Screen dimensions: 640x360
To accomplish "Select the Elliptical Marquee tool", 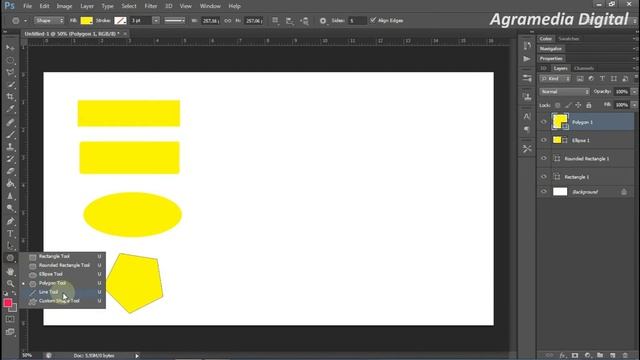I will coord(10,60).
